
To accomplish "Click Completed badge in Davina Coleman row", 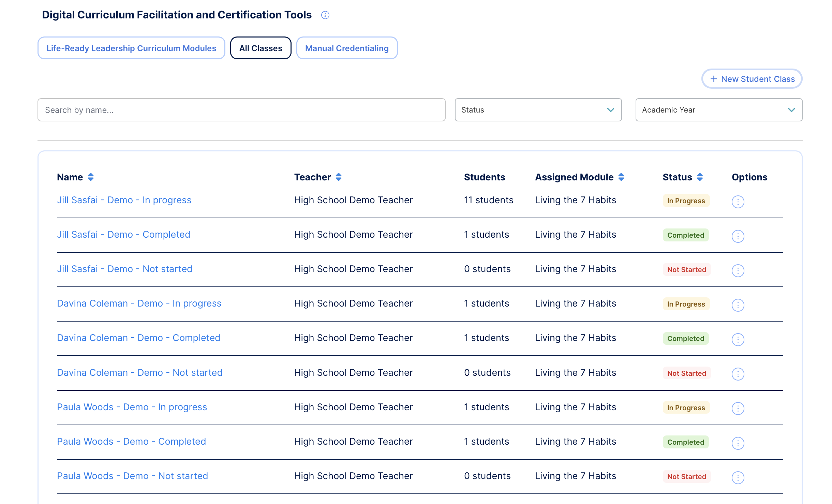I will (686, 339).
